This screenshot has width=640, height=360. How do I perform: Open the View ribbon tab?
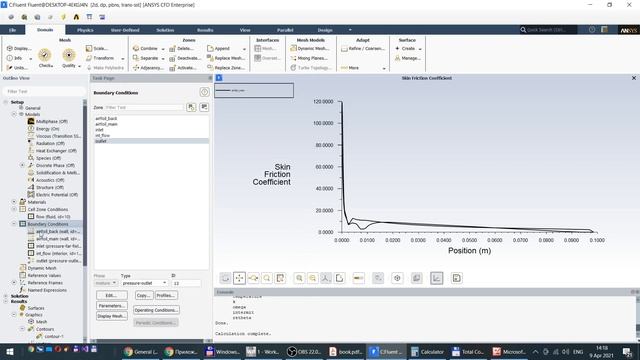pyautogui.click(x=245, y=30)
